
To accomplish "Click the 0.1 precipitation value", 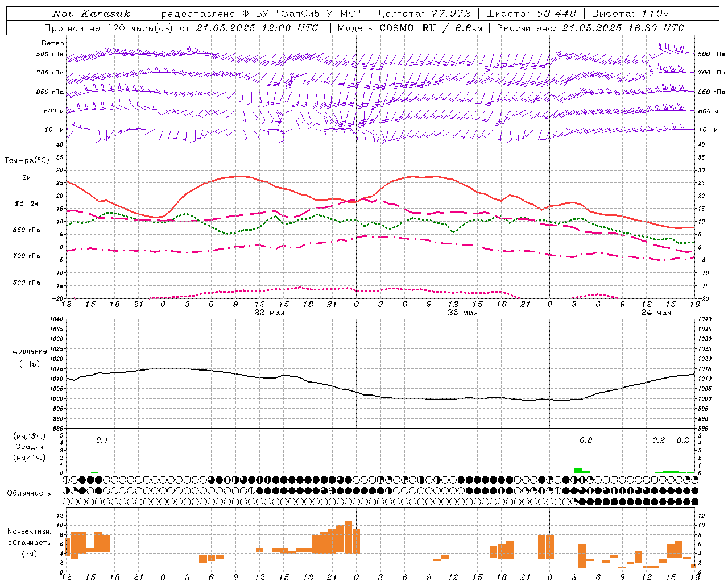I will [x=102, y=440].
